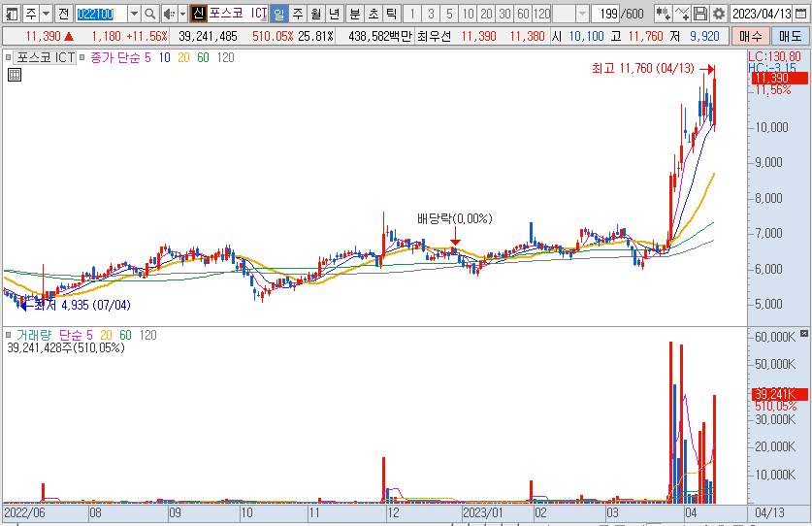Click volume 5-day average legend 단순 5

(x=76, y=335)
